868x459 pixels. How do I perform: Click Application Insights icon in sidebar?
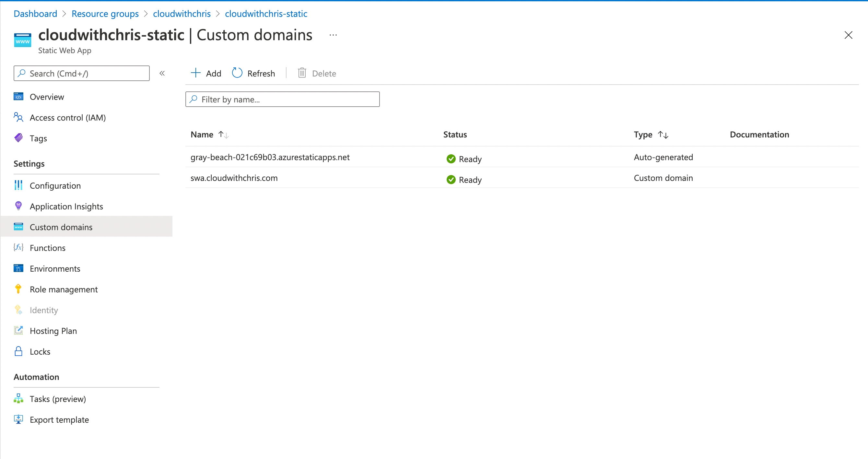click(x=18, y=206)
